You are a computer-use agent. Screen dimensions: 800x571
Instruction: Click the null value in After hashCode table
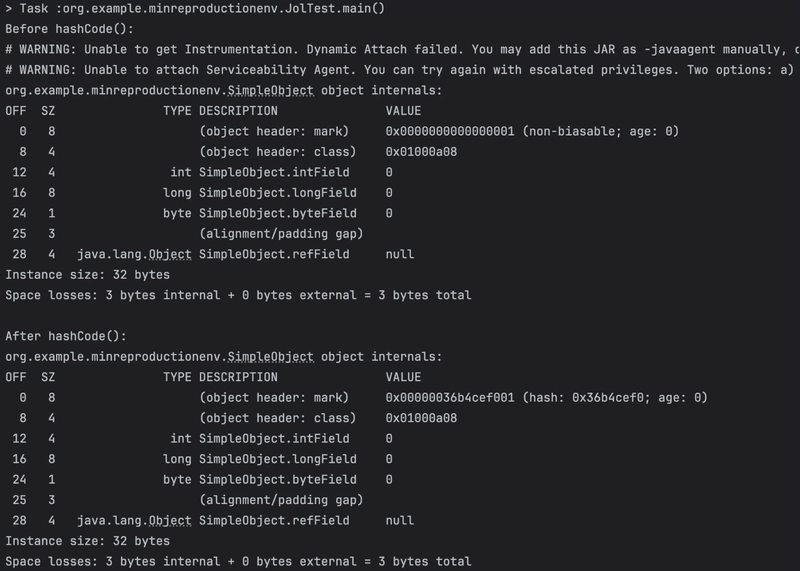click(400, 521)
